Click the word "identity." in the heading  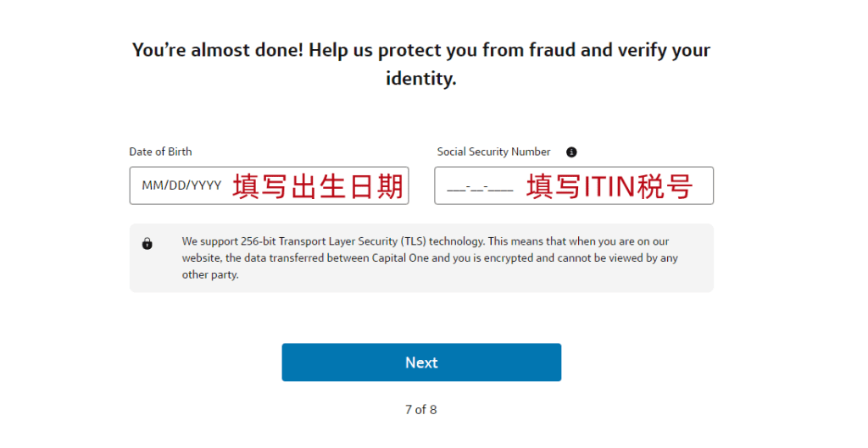pos(421,80)
